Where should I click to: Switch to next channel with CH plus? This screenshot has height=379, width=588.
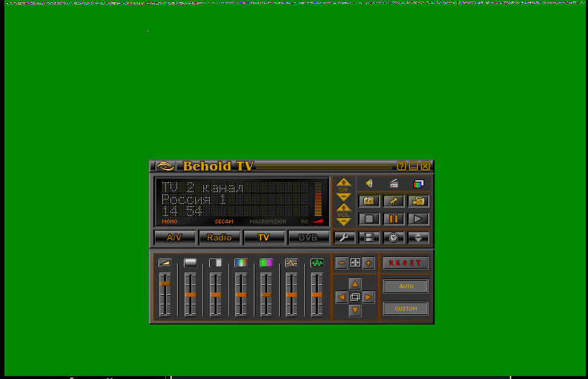pyautogui.click(x=344, y=182)
